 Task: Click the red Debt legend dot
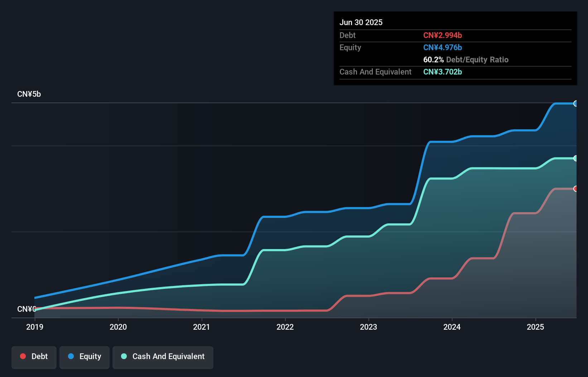23,356
